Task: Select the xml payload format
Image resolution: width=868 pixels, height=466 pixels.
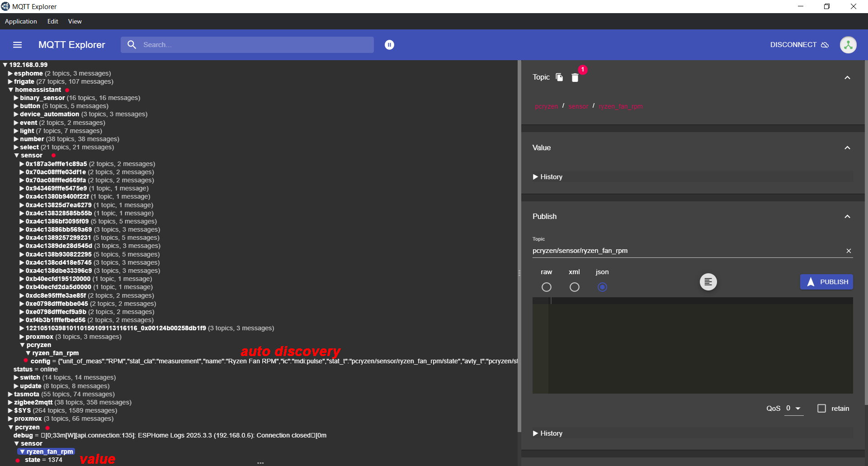Action: [575, 287]
